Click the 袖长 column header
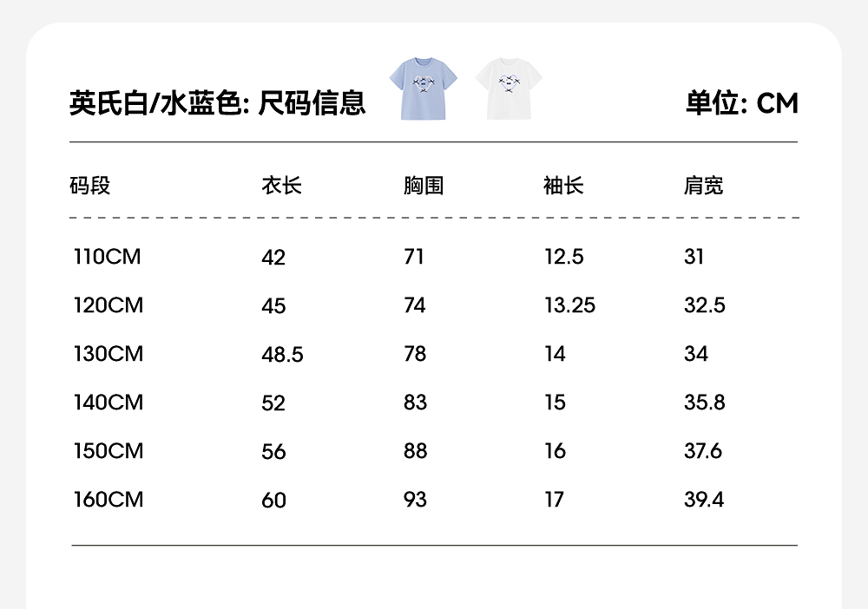 (x=563, y=186)
